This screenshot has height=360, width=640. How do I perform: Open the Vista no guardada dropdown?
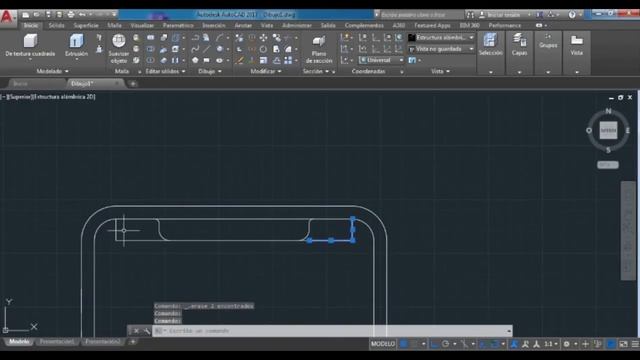pos(442,49)
